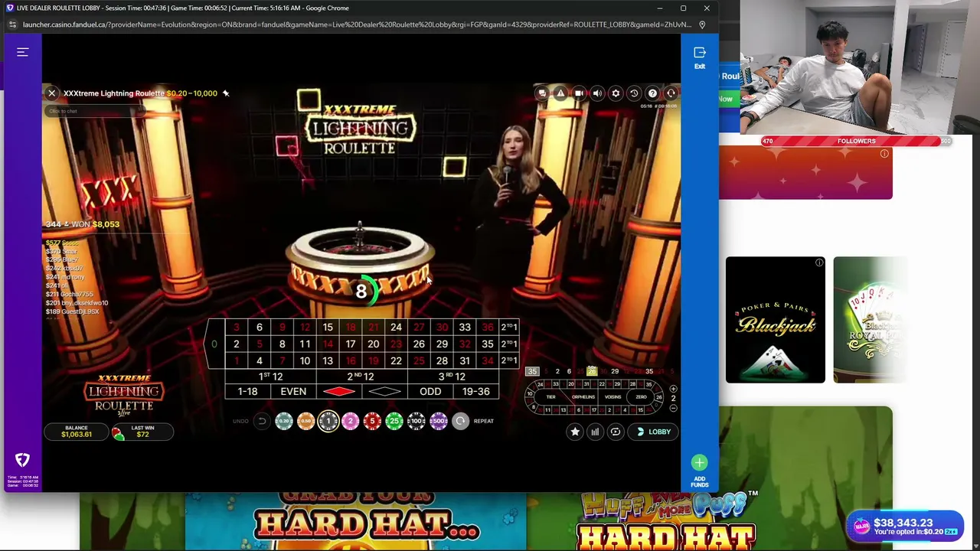Image resolution: width=980 pixels, height=551 pixels.
Task: Open game settings with the gear icon
Action: 616,93
